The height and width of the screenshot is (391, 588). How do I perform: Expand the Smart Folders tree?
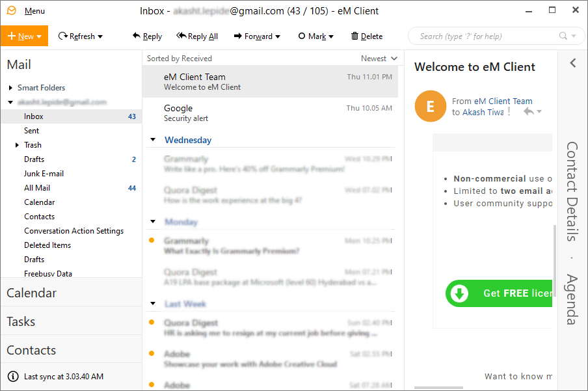pos(10,88)
